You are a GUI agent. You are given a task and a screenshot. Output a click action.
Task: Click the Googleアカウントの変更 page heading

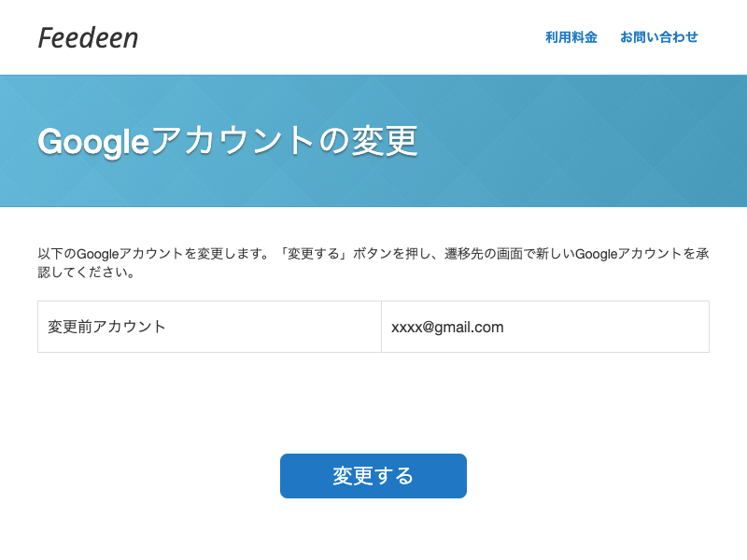coord(228,142)
